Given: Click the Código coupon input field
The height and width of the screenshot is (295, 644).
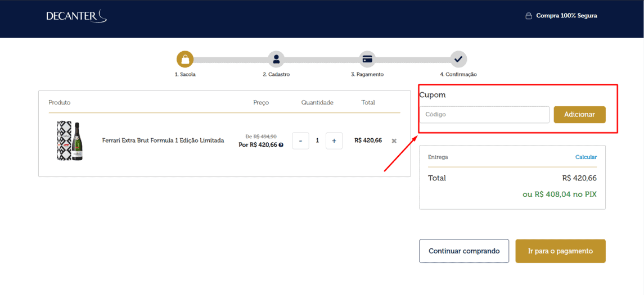Looking at the screenshot, I should pos(484,115).
